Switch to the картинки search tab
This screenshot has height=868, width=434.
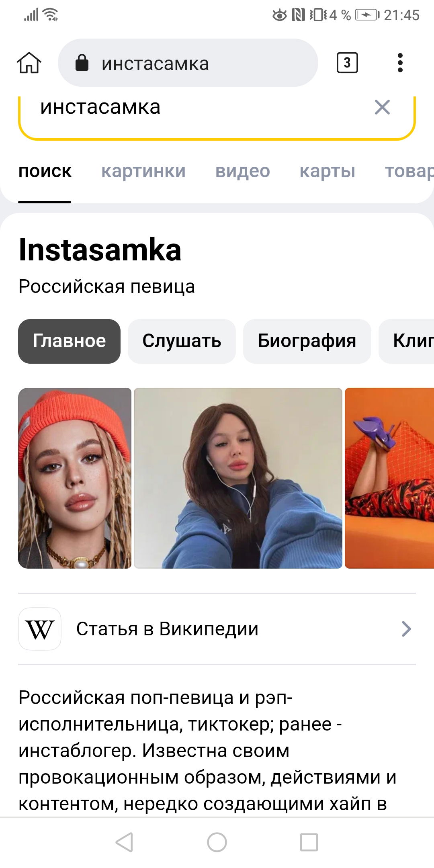(143, 171)
